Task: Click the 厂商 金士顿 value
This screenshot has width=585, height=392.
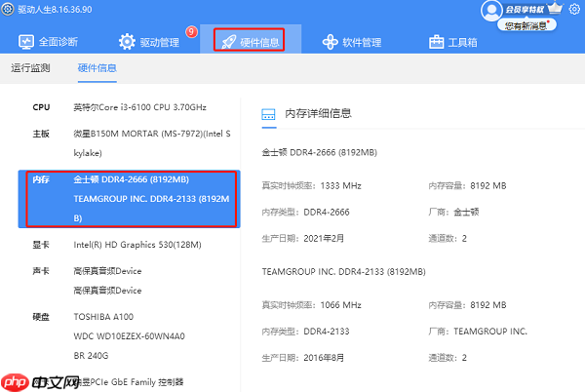Action: [x=466, y=213]
